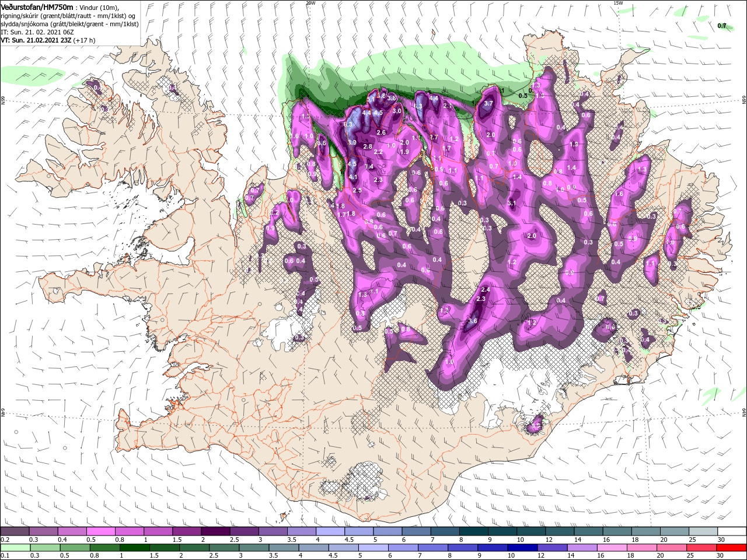Pick the dark green rain swatch between 1 and 1.5
The image size is (747, 560).
click(134, 548)
